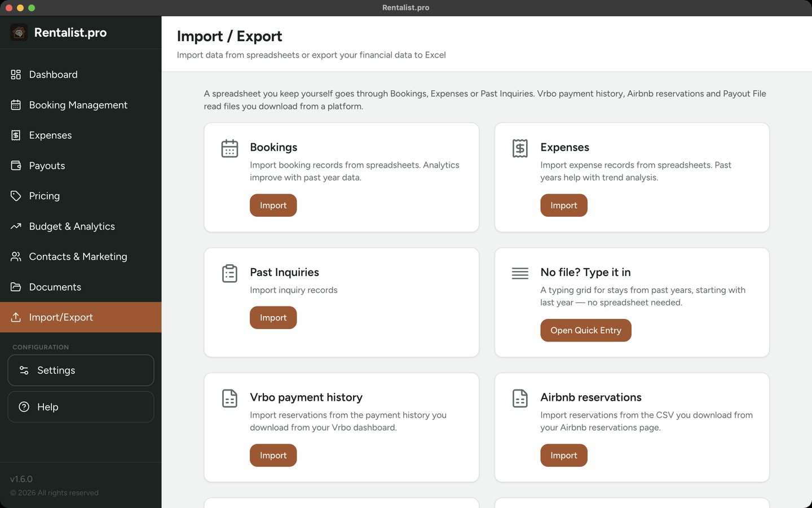Click the Budget & Analytics trend icon
The width and height of the screenshot is (812, 508).
click(16, 226)
